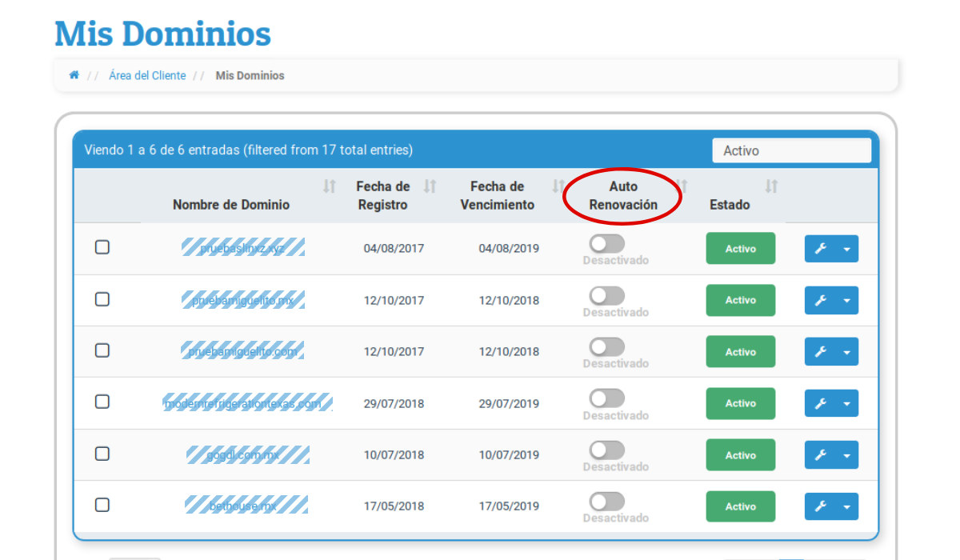This screenshot has width=960, height=560.
Task: Expand dropdown arrow for second row actions
Action: (x=846, y=301)
